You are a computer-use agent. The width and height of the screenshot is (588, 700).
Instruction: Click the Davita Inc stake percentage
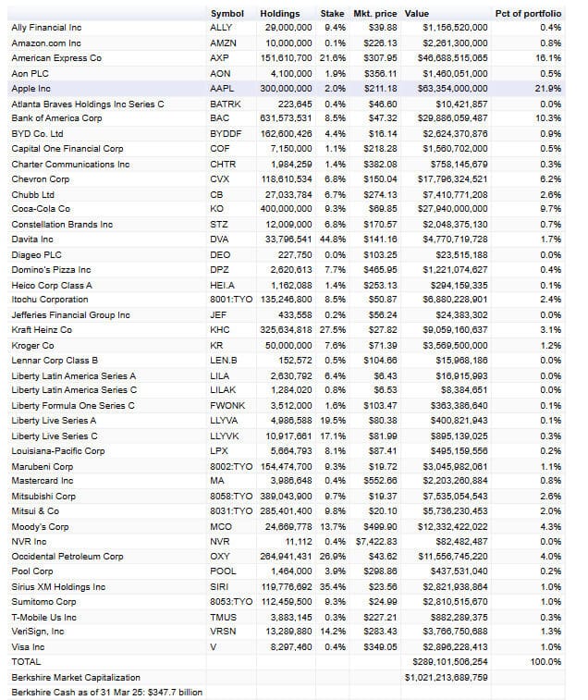click(x=333, y=239)
